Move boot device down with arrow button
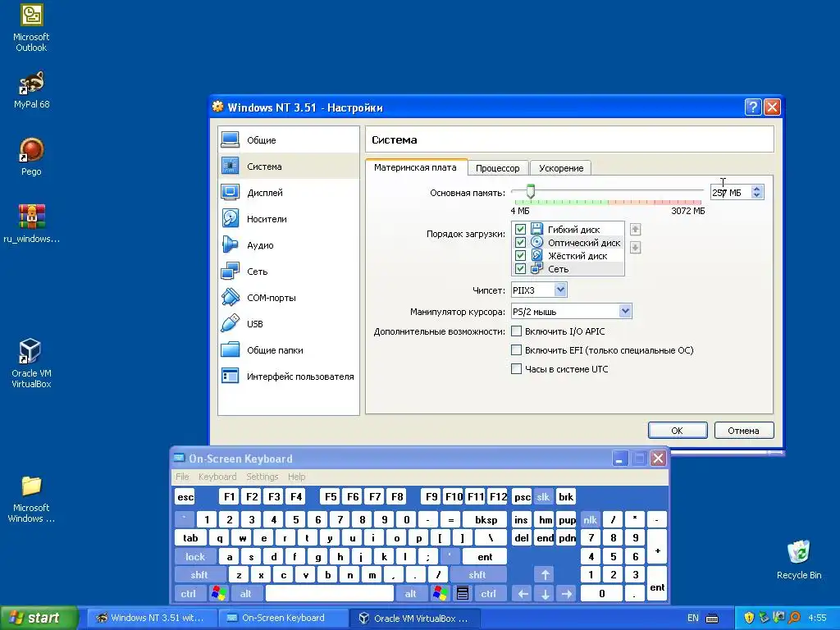Image resolution: width=840 pixels, height=630 pixels. click(636, 248)
